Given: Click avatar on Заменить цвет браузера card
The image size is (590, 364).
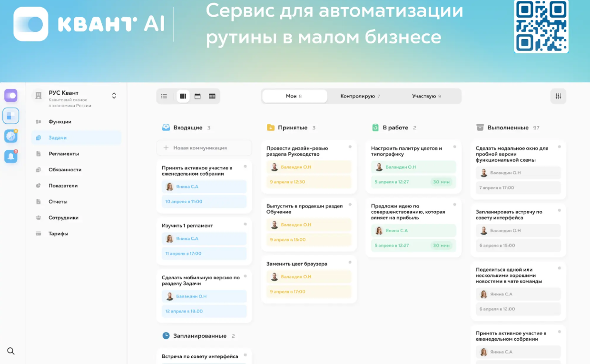Looking at the screenshot, I should tap(275, 277).
